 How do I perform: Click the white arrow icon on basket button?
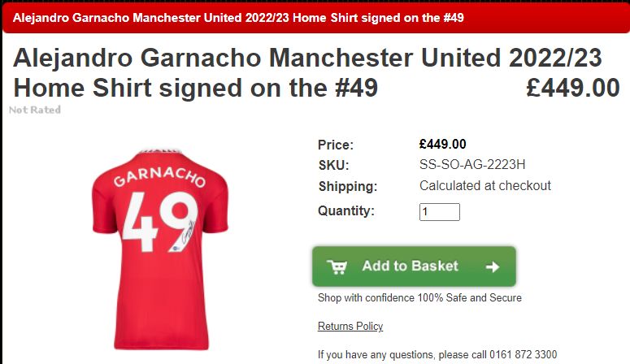click(492, 266)
